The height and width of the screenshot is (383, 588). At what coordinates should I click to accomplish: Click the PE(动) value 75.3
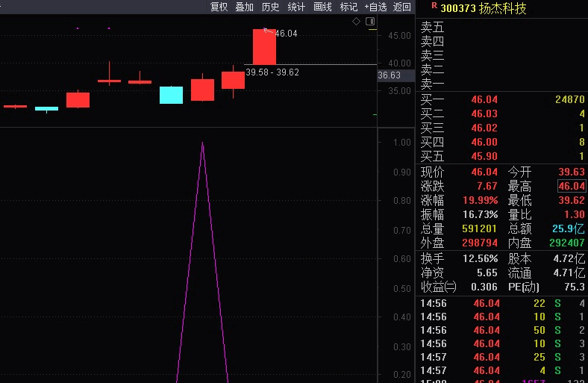point(574,287)
